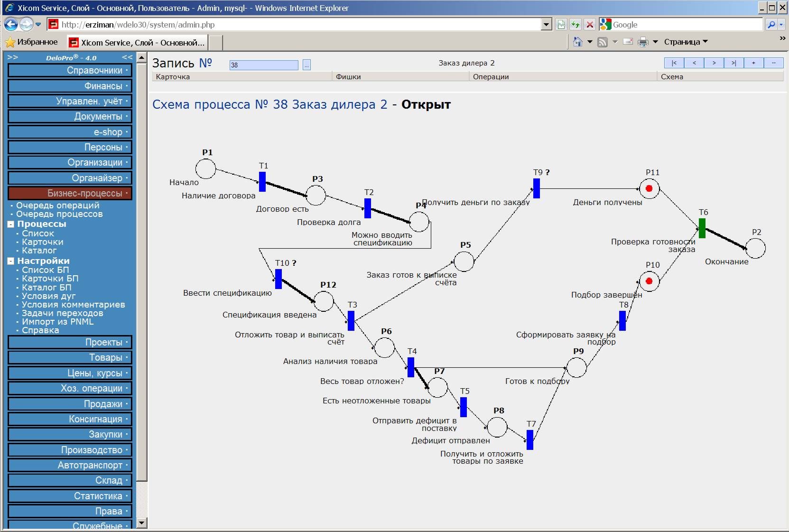789x532 pixels.
Task: Open the Home button dropdown arrow
Action: pos(590,42)
